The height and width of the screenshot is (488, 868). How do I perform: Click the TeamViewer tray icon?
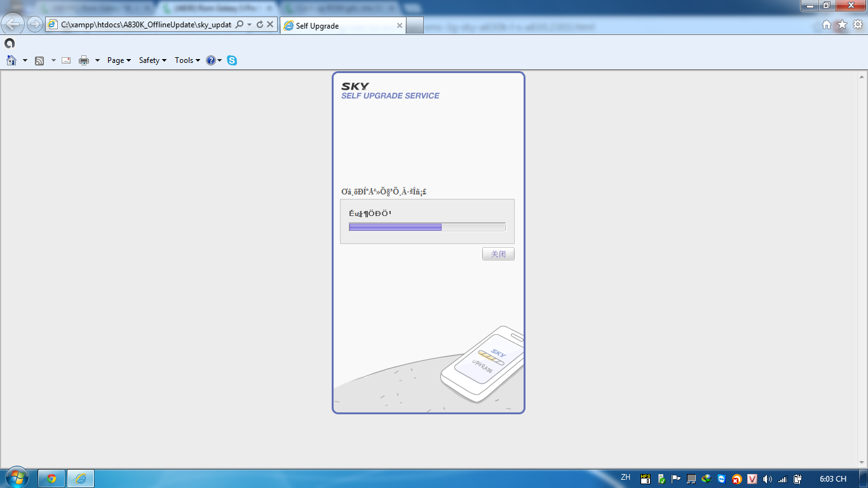[x=722, y=479]
